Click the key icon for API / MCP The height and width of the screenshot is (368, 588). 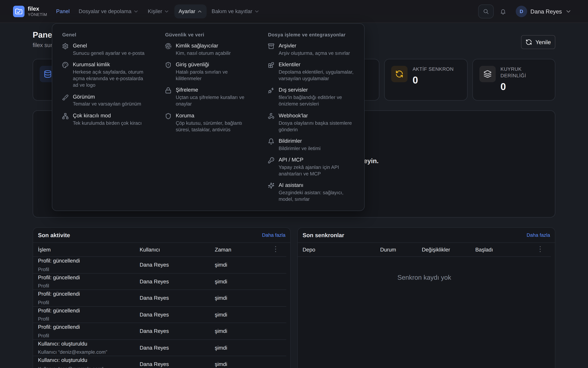pyautogui.click(x=271, y=160)
